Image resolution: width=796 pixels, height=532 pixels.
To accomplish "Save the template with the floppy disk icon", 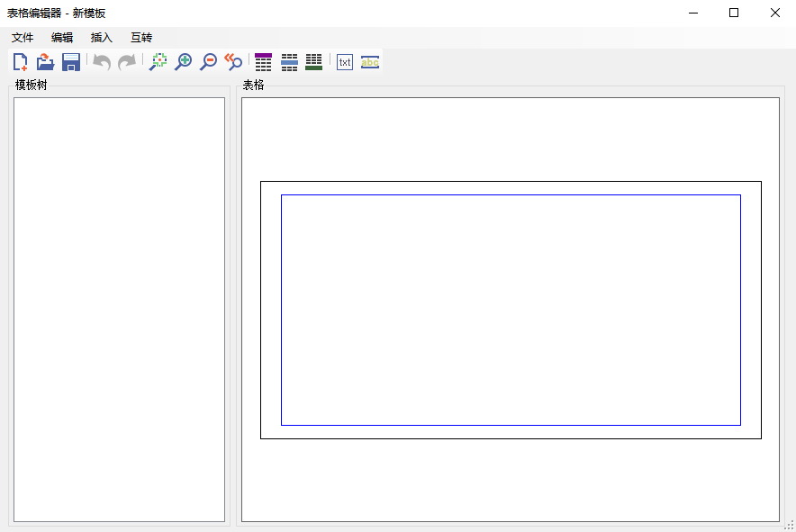I will 71,62.
